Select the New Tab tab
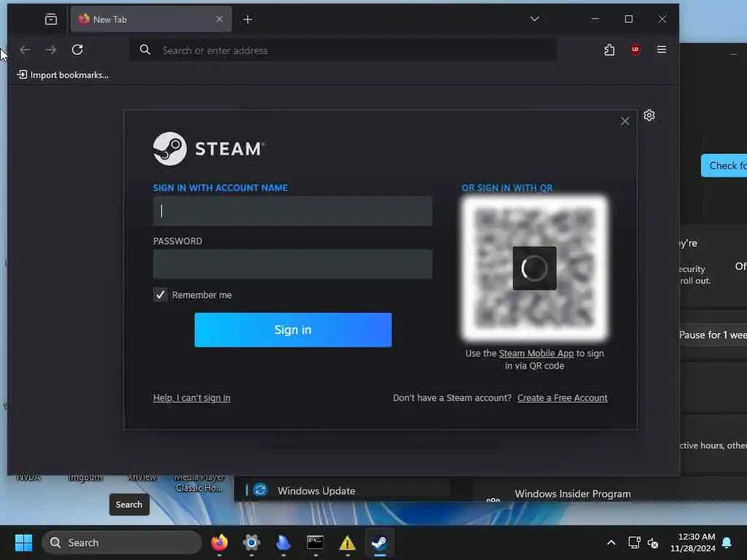 [x=151, y=19]
